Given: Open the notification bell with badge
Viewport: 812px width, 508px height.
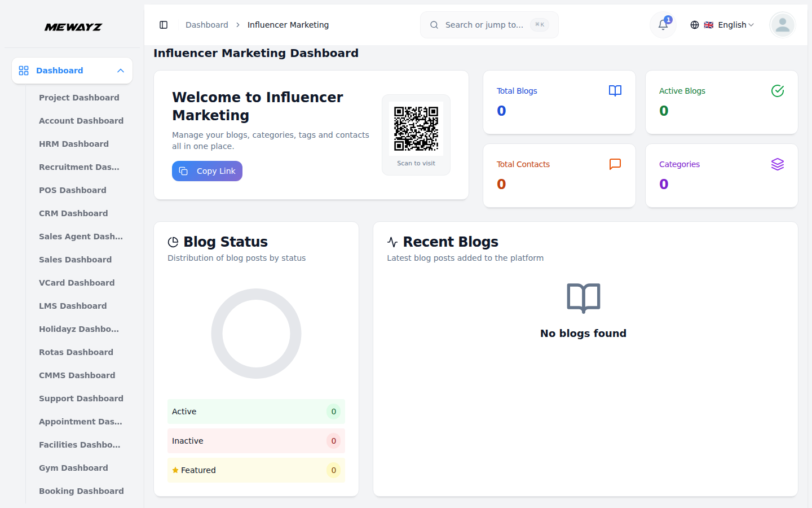Looking at the screenshot, I should [663, 25].
